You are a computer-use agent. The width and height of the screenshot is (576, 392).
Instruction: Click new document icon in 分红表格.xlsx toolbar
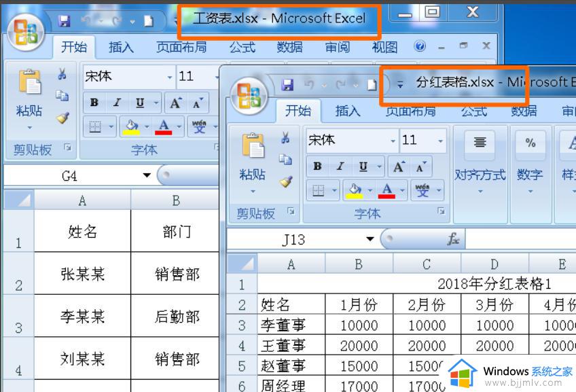point(372,85)
